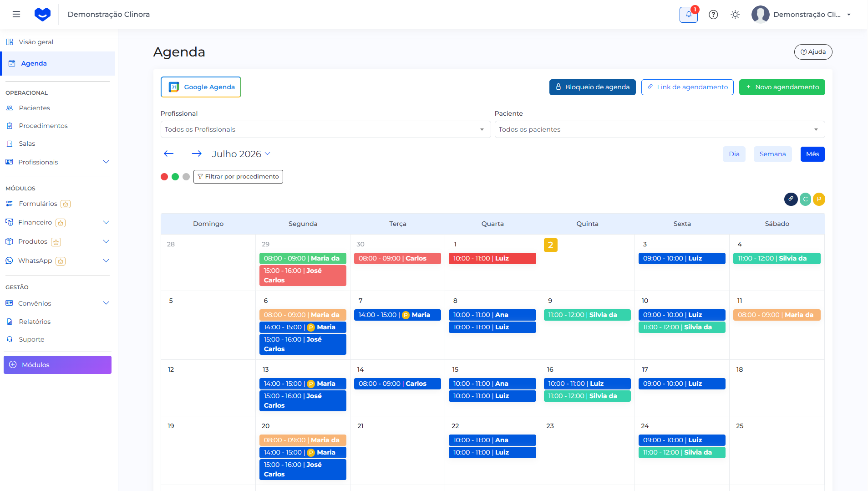Open day 30 appointment 08:00 - 09:00 Carlos
The width and height of the screenshot is (868, 491).
[x=397, y=258]
